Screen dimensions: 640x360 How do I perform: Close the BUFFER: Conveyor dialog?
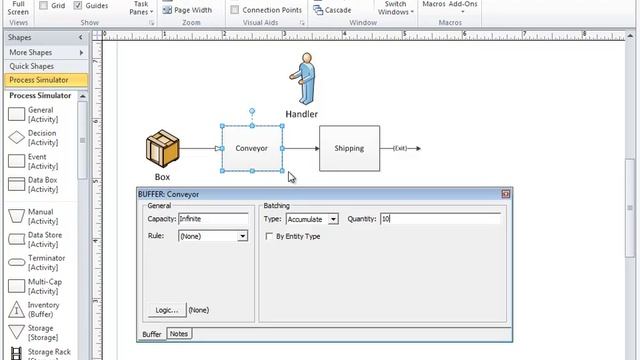[506, 194]
